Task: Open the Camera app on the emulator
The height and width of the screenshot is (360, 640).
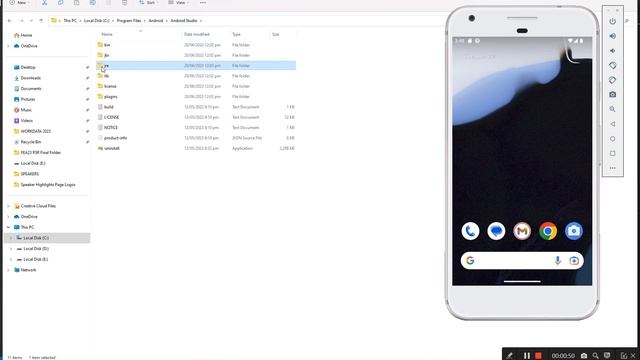Action: (x=573, y=231)
